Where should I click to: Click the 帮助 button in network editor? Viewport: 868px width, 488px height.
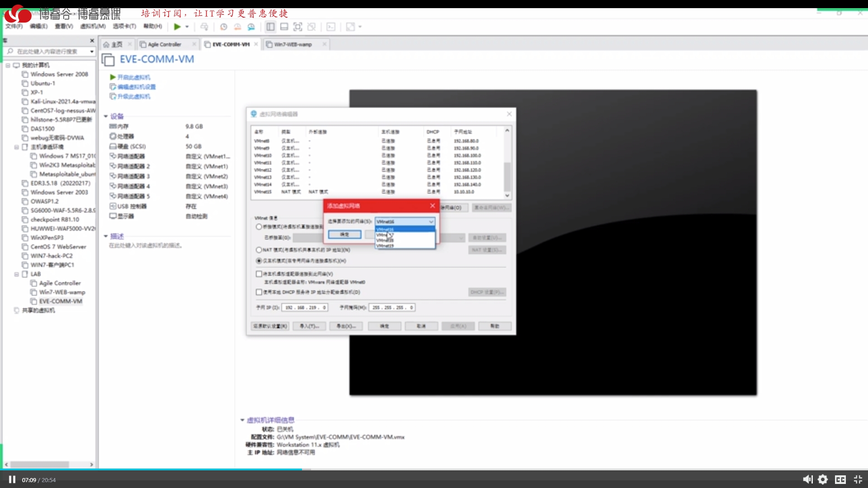coord(495,326)
